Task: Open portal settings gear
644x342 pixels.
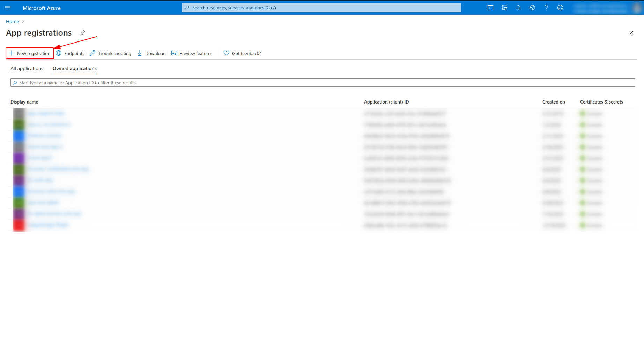Action: 532,8
